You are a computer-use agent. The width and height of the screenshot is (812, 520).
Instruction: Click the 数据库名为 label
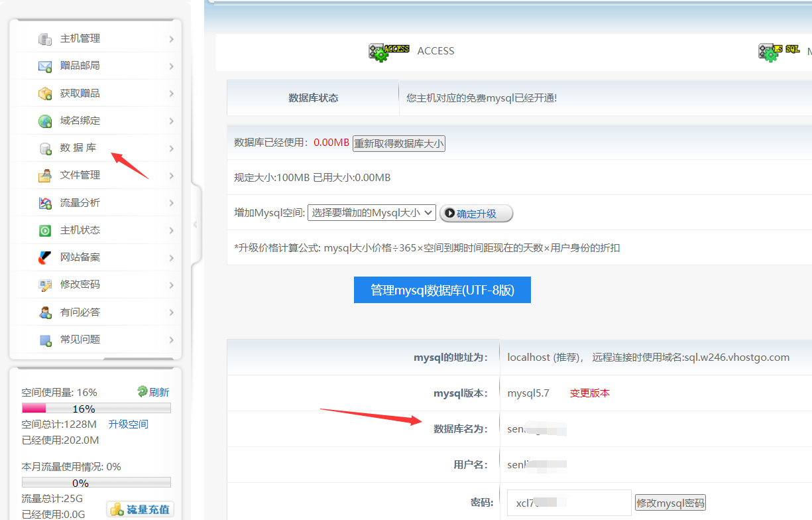pos(460,429)
